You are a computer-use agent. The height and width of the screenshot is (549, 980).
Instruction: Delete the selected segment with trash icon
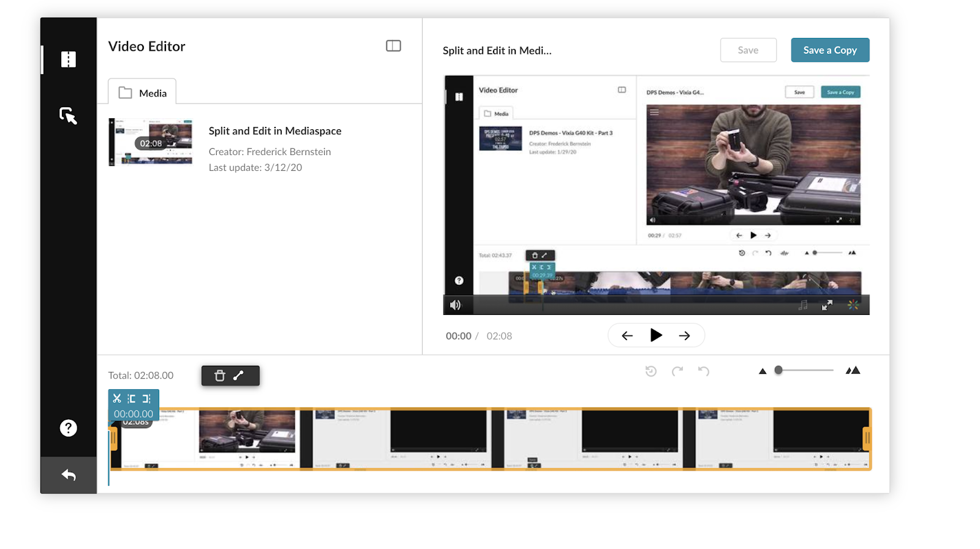click(220, 376)
